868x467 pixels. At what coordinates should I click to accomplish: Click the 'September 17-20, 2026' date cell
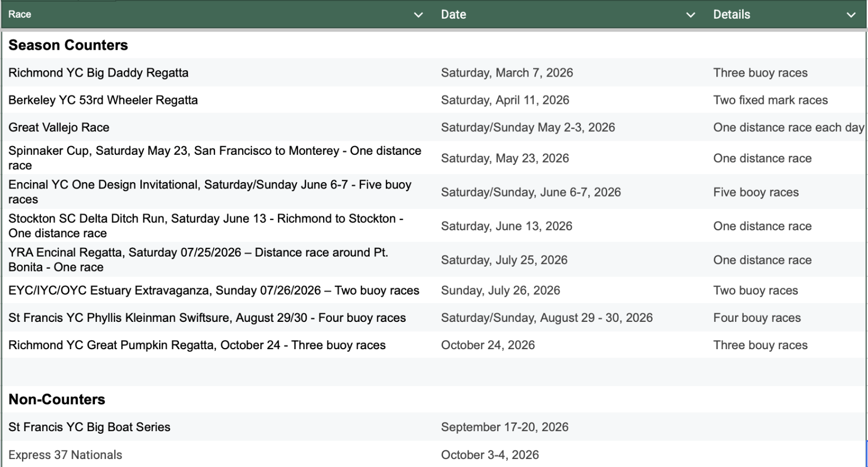point(505,427)
